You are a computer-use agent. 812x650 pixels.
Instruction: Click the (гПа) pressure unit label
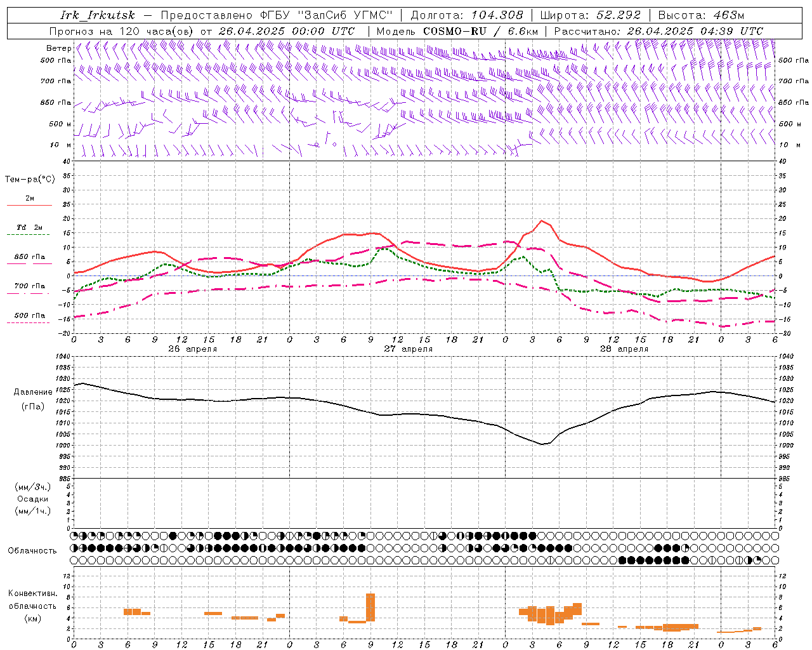coord(33,407)
